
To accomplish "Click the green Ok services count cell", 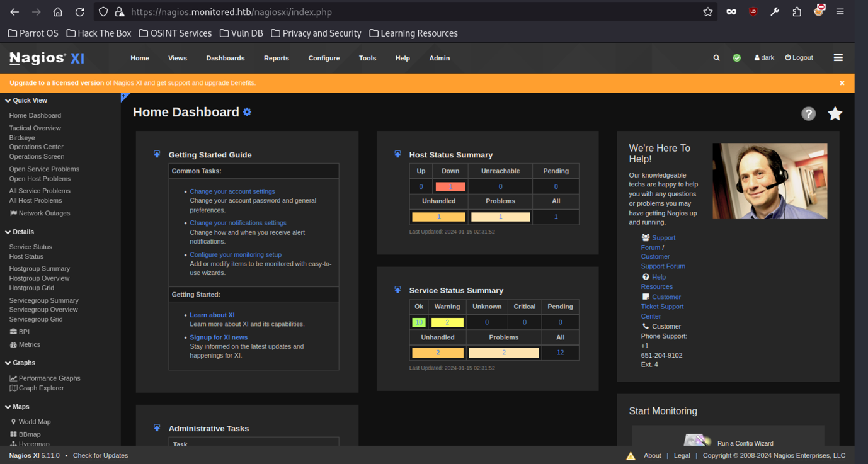I will coord(418,322).
